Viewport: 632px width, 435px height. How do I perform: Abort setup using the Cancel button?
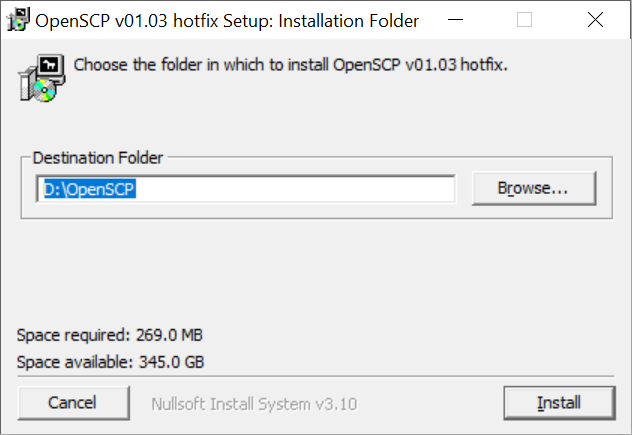click(73, 403)
